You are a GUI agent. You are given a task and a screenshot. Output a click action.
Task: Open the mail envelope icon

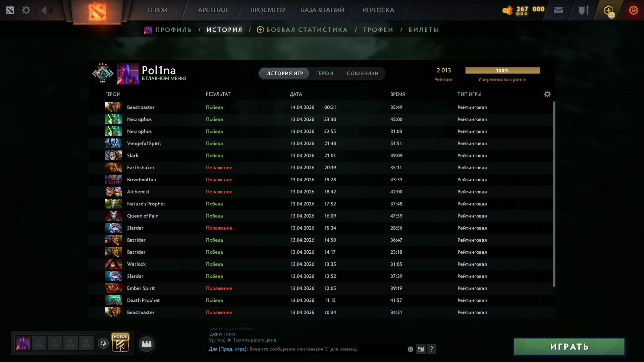[x=558, y=10]
